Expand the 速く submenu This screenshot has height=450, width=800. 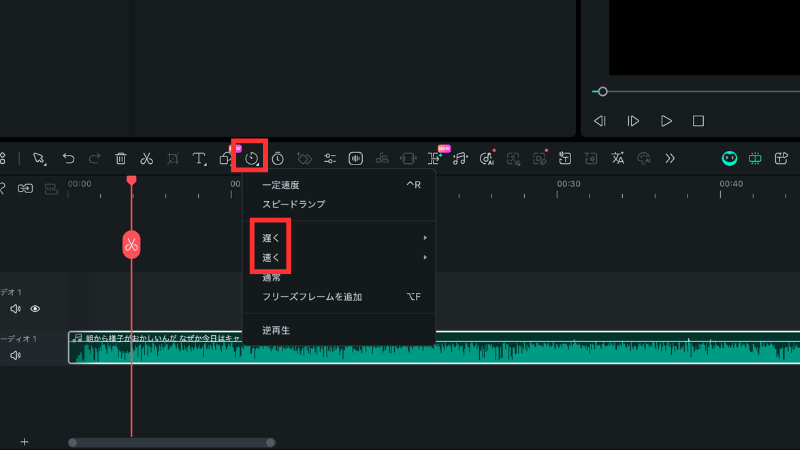(x=339, y=258)
